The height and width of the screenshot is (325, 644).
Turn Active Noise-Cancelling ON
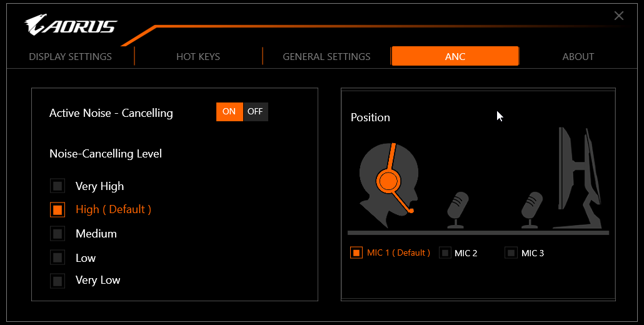pos(229,112)
